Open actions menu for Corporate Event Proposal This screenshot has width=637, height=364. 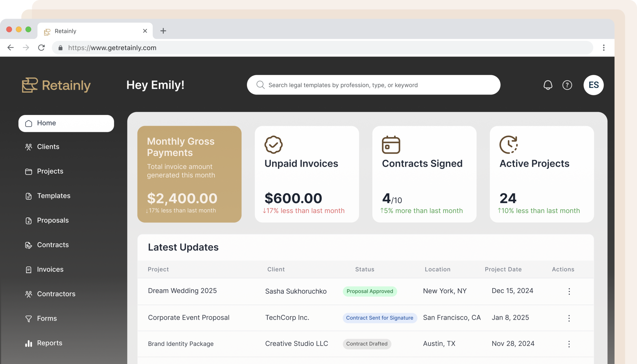[x=569, y=318]
